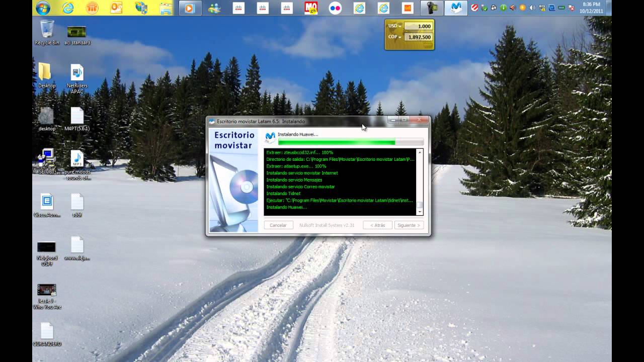Screen dimensions: 644x362
Task: Click the movistar M logo in installer
Action: [x=270, y=138]
